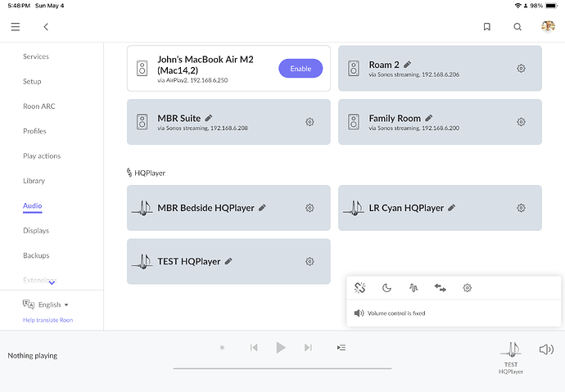Rename TEST HQPlayer zone
This screenshot has width=565, height=392.
228,261
